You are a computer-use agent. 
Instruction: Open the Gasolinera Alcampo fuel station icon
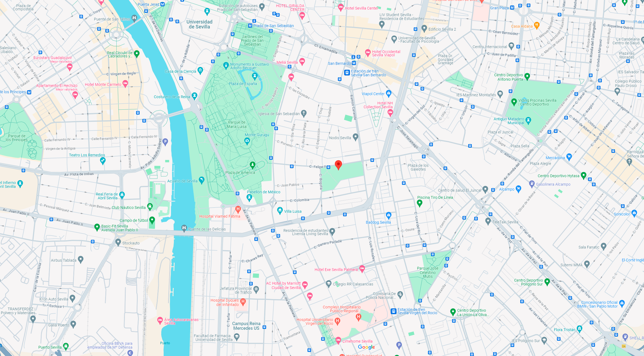pos(532,183)
